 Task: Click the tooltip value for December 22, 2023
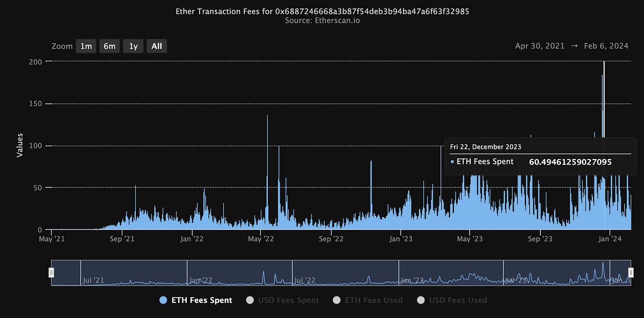[x=570, y=162]
